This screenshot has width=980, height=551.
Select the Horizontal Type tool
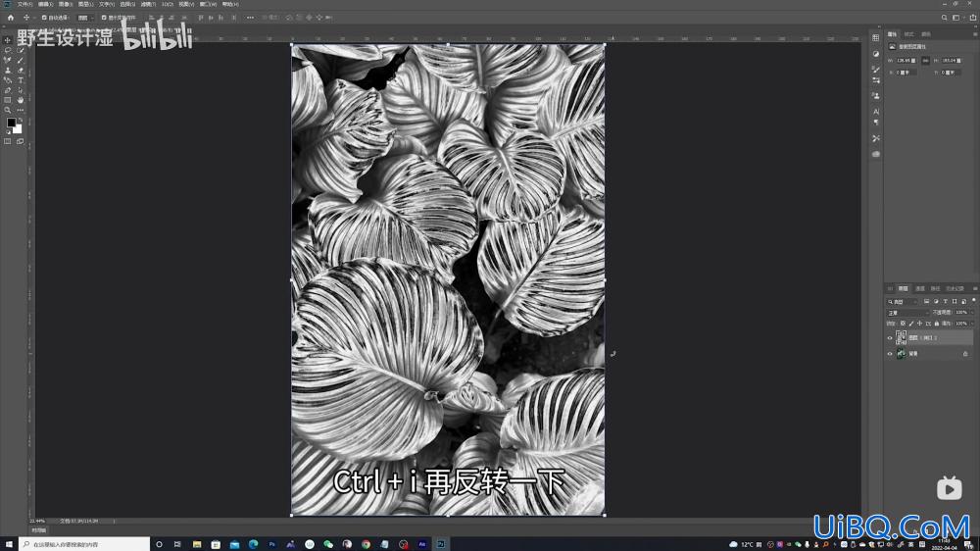(x=20, y=80)
